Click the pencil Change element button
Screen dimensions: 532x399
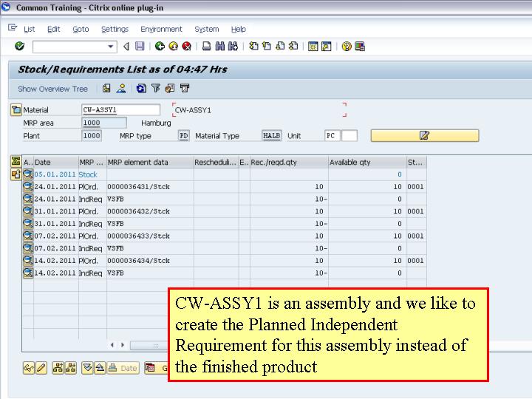pyautogui.click(x=41, y=368)
